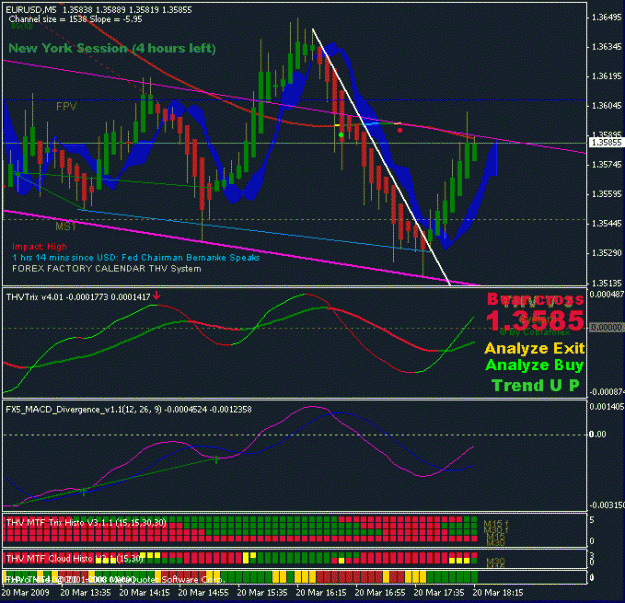Click the MS1 level label
Screen dimensions: 625x603
point(65,227)
